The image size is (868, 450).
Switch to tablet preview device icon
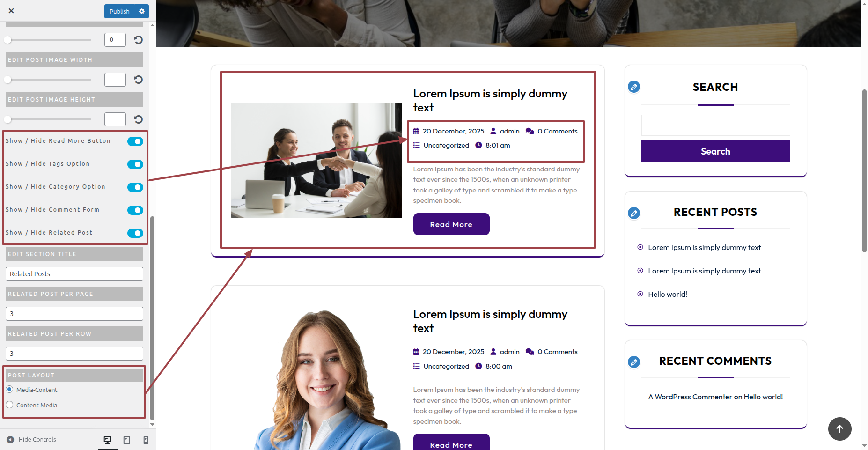[x=126, y=440]
